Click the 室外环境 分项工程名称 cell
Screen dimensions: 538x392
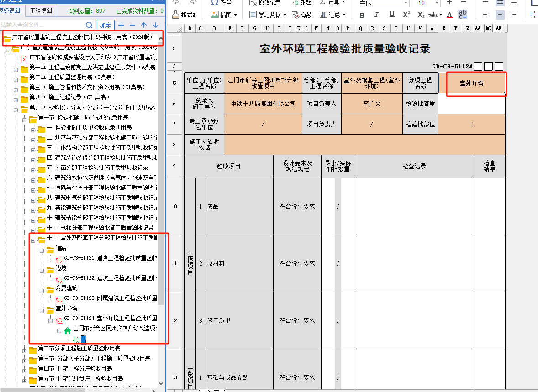point(471,84)
